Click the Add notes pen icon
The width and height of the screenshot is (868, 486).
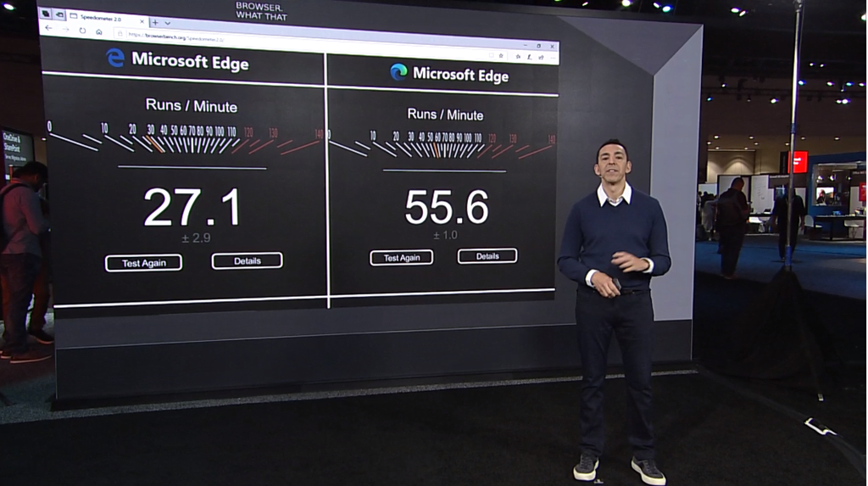click(530, 57)
